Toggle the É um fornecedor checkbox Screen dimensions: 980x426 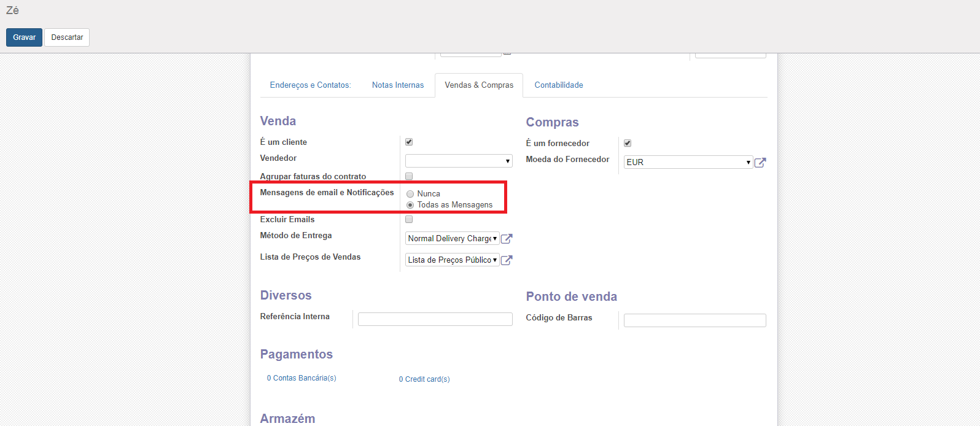click(628, 143)
